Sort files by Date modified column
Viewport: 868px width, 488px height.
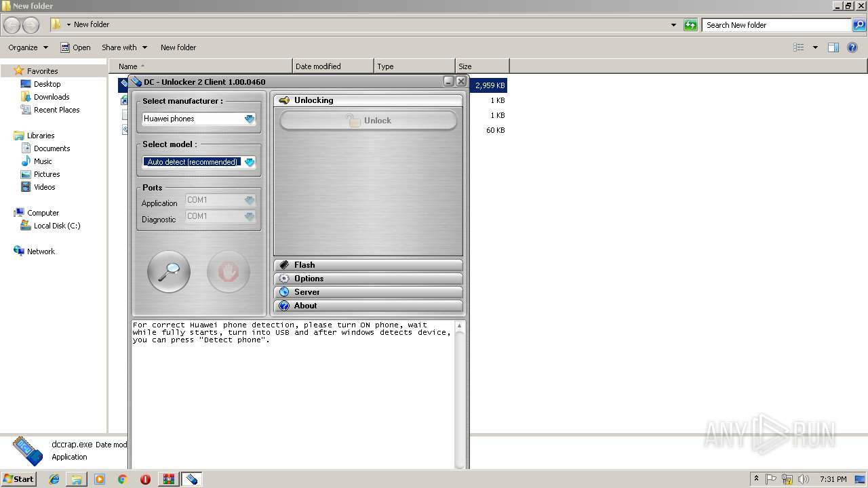333,66
